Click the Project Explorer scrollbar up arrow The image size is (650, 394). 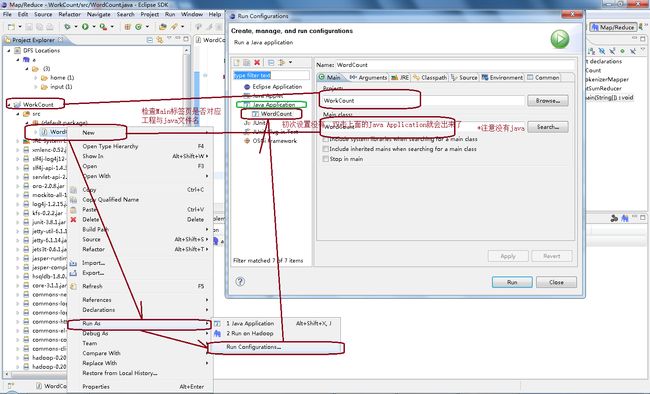pos(187,50)
